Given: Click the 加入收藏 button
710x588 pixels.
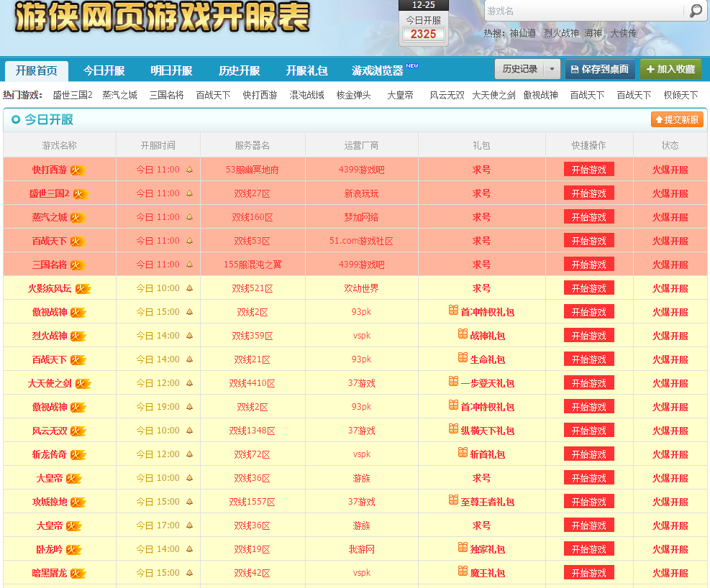Looking at the screenshot, I should click(670, 69).
